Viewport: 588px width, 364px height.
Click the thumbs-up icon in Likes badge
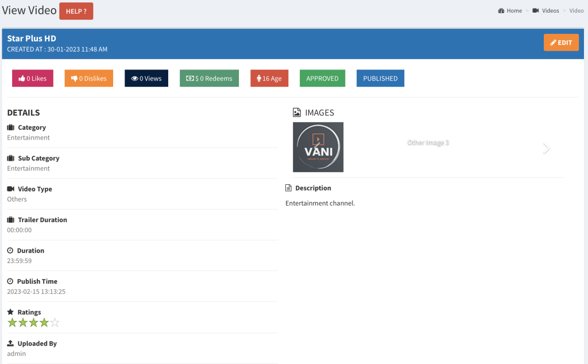(x=22, y=78)
